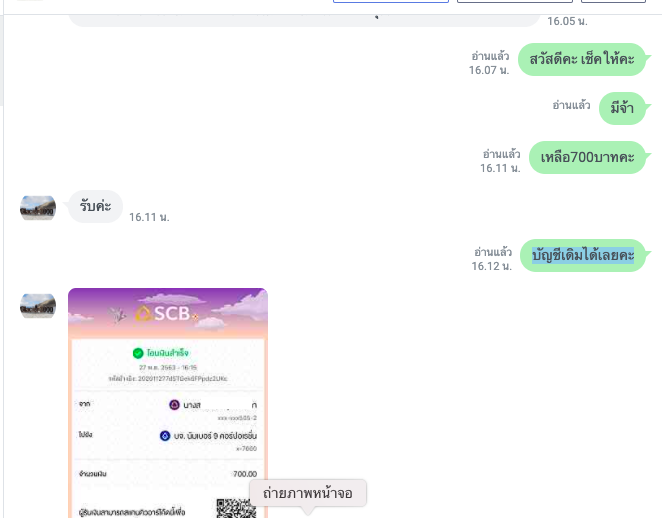Select the มีจ้า message bubble
662x518 pixels.
622,108
